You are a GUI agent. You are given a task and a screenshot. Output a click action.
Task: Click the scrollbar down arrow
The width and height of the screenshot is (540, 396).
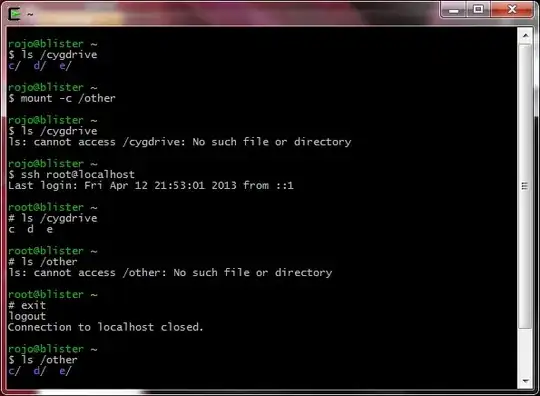pyautogui.click(x=525, y=381)
